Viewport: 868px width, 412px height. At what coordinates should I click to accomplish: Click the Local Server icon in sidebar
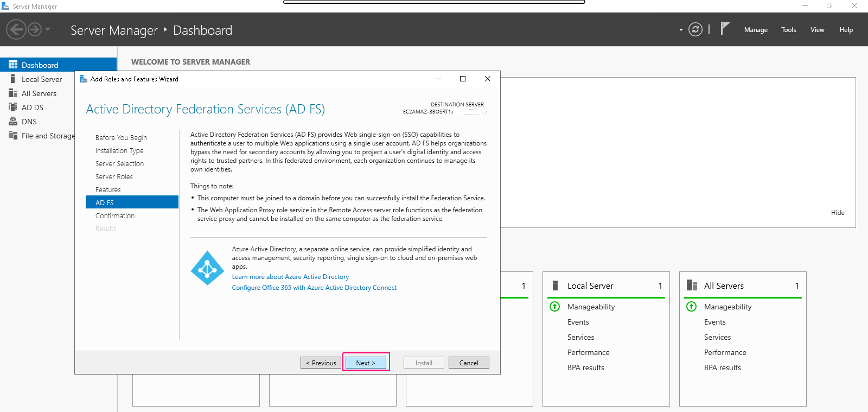tap(13, 79)
